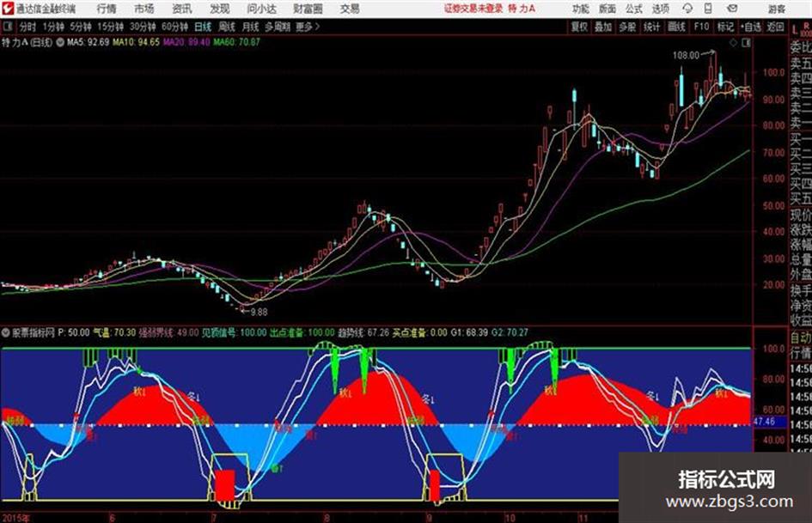Switch to 分时 chart tab
812x523 pixels.
point(28,27)
